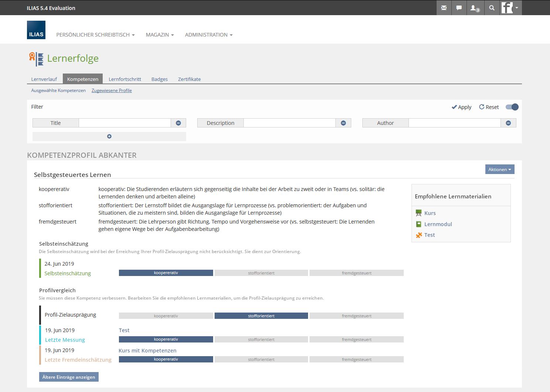Open the Lernmodul recommended material link
550x392 pixels.
coord(438,224)
